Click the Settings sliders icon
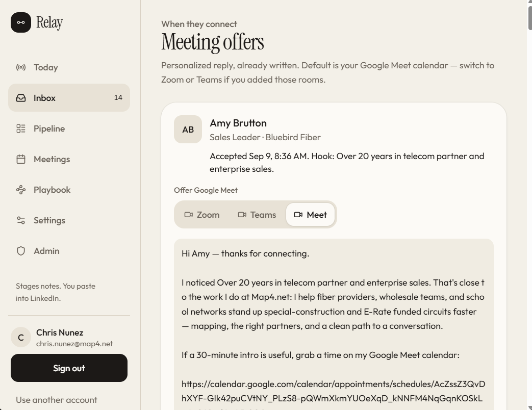The height and width of the screenshot is (410, 532). [x=21, y=220]
